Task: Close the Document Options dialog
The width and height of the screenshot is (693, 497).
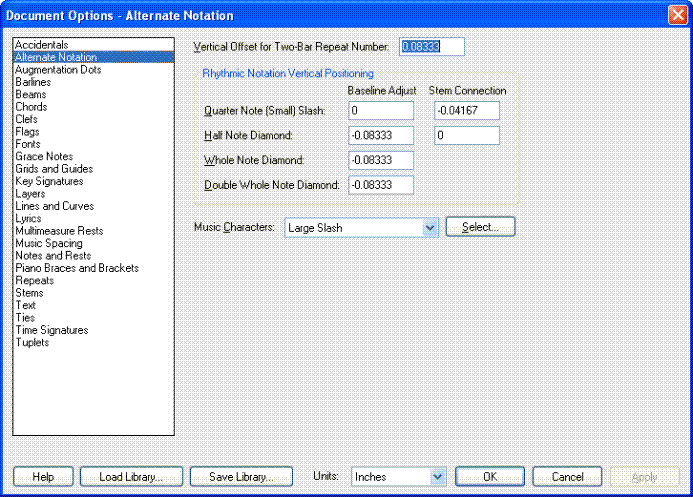Action: click(x=675, y=14)
